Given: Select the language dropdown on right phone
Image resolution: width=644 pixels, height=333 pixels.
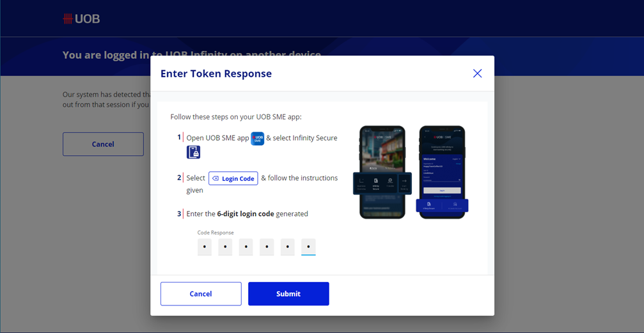Looking at the screenshot, I should [x=457, y=159].
